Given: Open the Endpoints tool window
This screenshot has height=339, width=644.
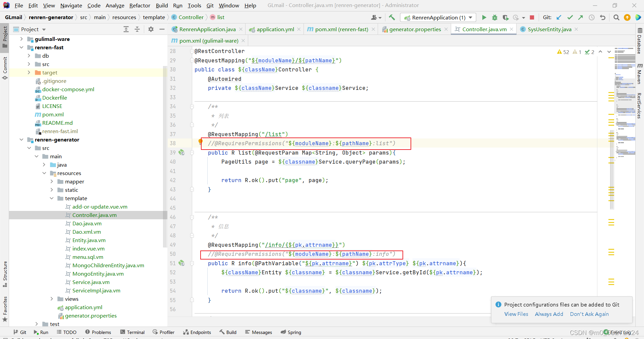Looking at the screenshot, I should coord(197,332).
